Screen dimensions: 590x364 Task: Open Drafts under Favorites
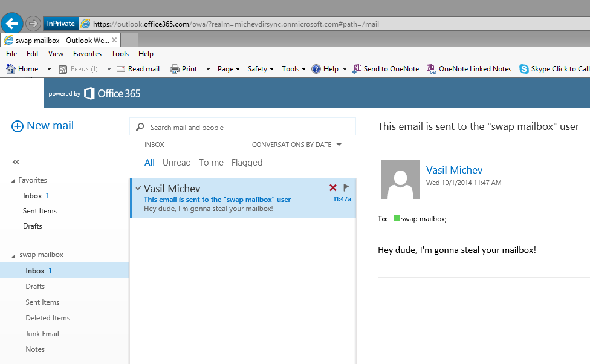[x=33, y=226]
